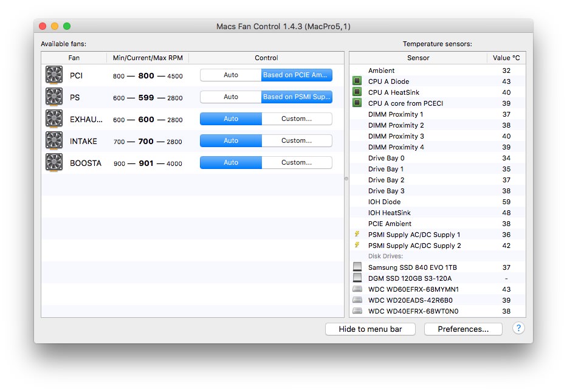Select the DIMM Proximity 3 sensor row
The image size is (567, 392).
[438, 136]
